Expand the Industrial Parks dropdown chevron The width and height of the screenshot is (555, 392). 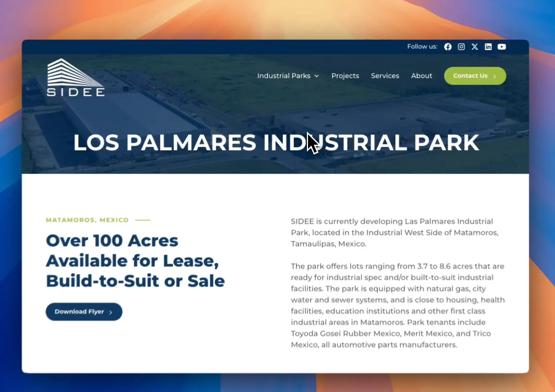coord(316,76)
